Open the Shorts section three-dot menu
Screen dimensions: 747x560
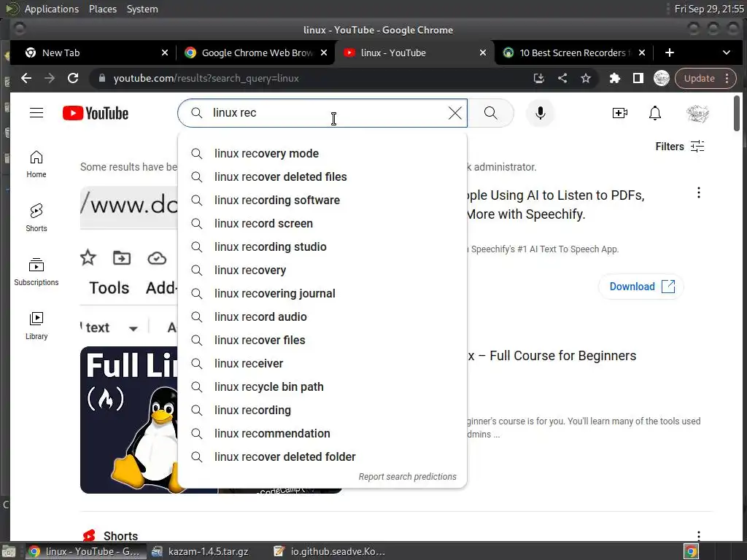tap(698, 535)
